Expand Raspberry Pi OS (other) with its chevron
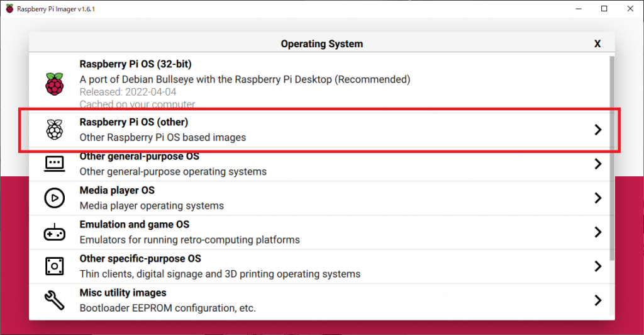This screenshot has height=335, width=644. pyautogui.click(x=598, y=130)
